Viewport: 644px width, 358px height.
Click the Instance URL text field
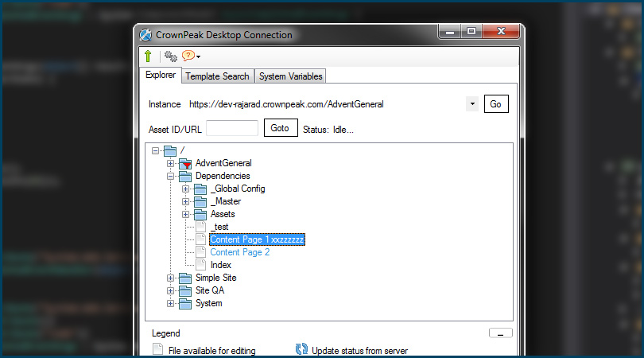pos(327,104)
